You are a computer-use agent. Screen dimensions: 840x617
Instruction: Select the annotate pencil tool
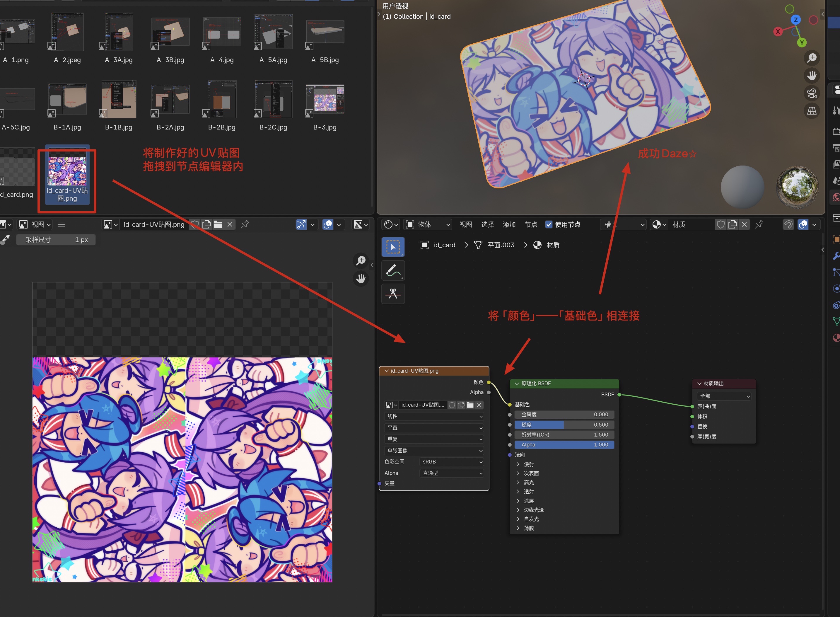click(x=393, y=270)
